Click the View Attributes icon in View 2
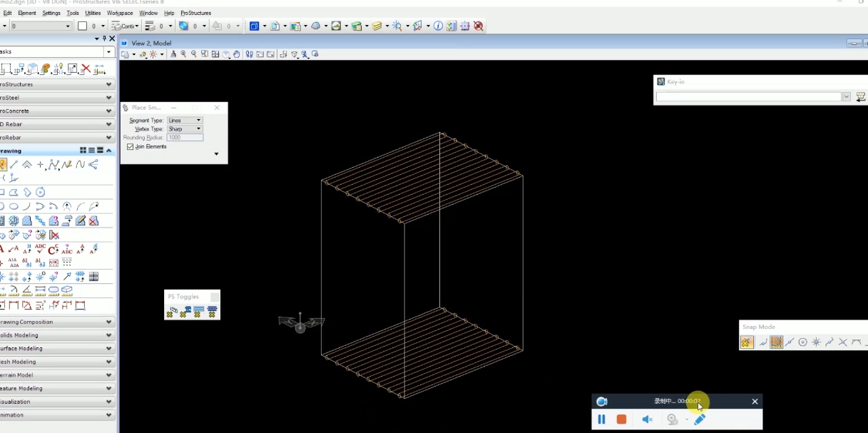868x433 pixels. pos(125,54)
